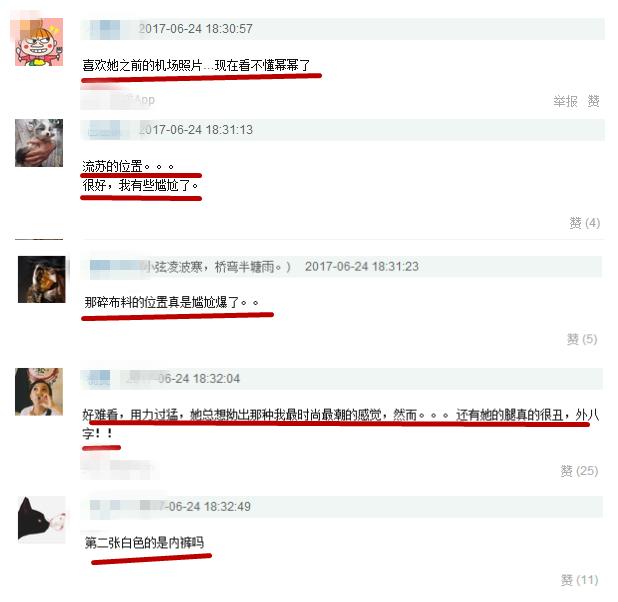Open the username ending with 桥弯半塘雨
The height and width of the screenshot is (602, 618).
coord(190,267)
